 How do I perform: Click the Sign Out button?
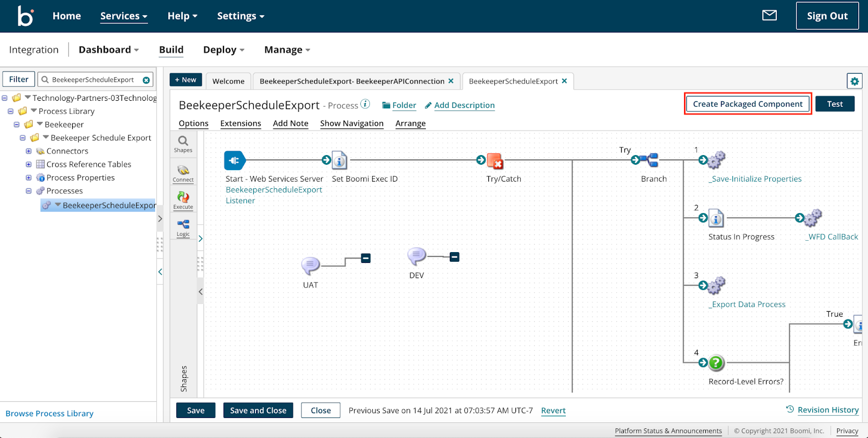pos(827,16)
